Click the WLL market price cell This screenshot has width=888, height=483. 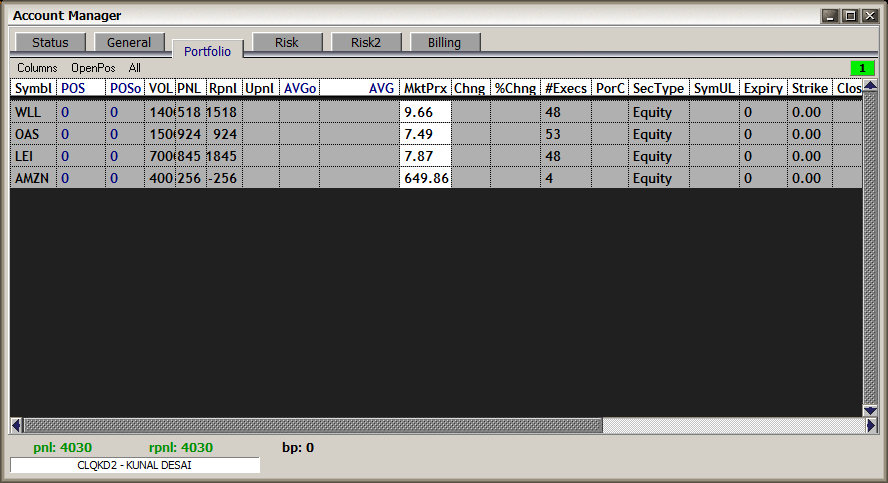pyautogui.click(x=425, y=112)
